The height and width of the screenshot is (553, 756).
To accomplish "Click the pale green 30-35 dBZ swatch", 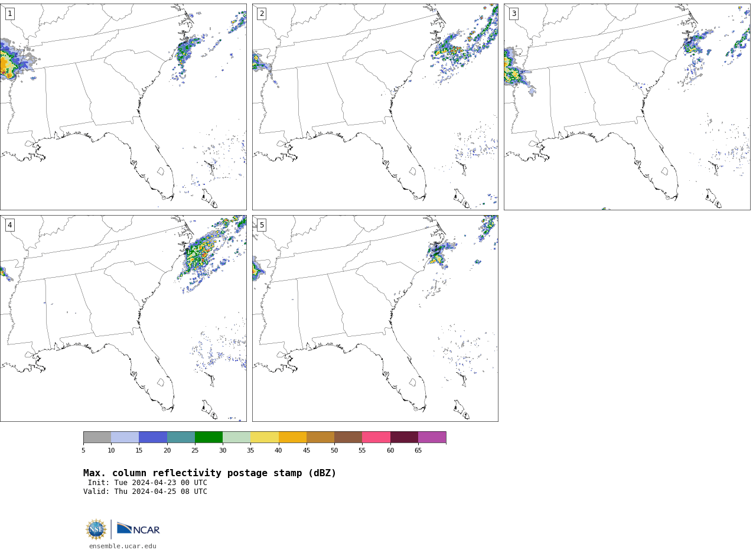I will coord(237,437).
